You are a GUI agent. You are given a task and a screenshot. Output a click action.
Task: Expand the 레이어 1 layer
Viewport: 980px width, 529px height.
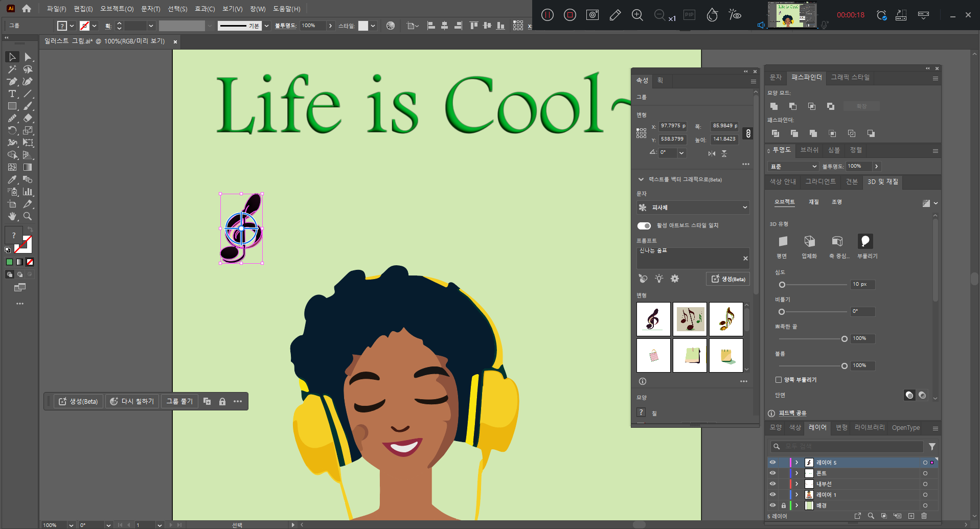796,495
